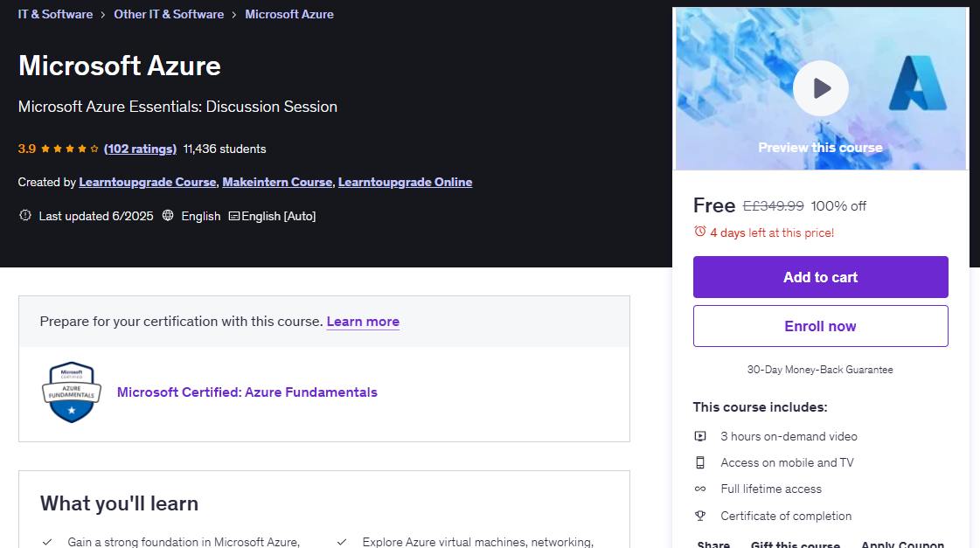Play the course preview video

[820, 88]
